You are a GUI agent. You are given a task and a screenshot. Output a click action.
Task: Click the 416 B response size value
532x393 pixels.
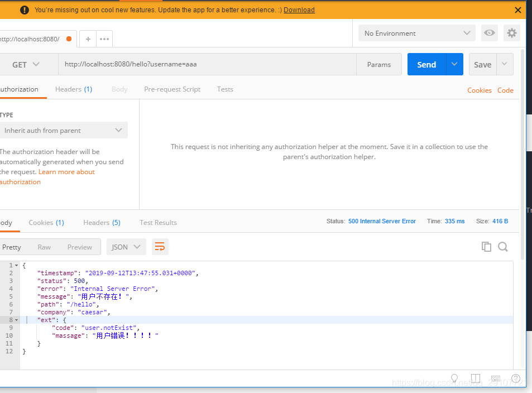click(x=500, y=221)
